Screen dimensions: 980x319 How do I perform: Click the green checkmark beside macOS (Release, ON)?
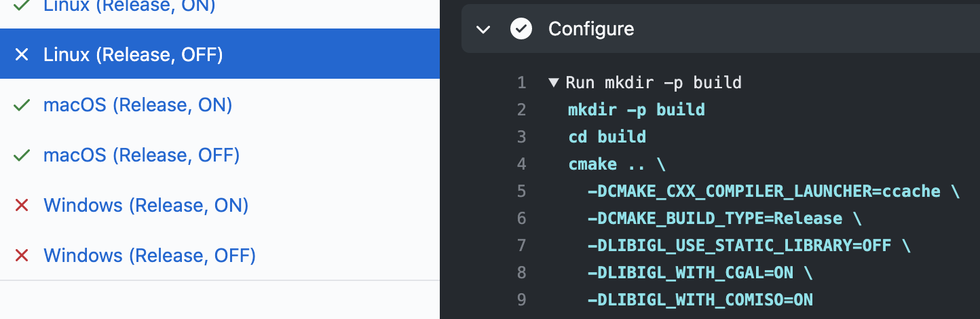pyautogui.click(x=22, y=105)
